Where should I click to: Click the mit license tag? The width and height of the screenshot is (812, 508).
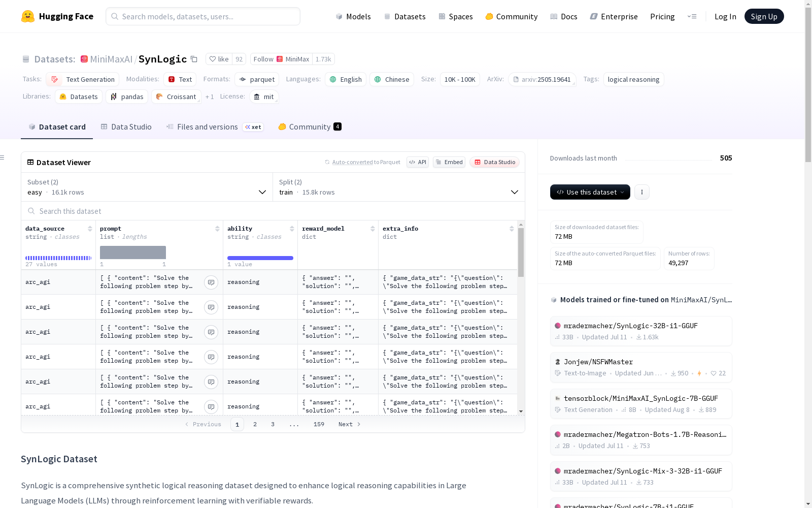[264, 97]
